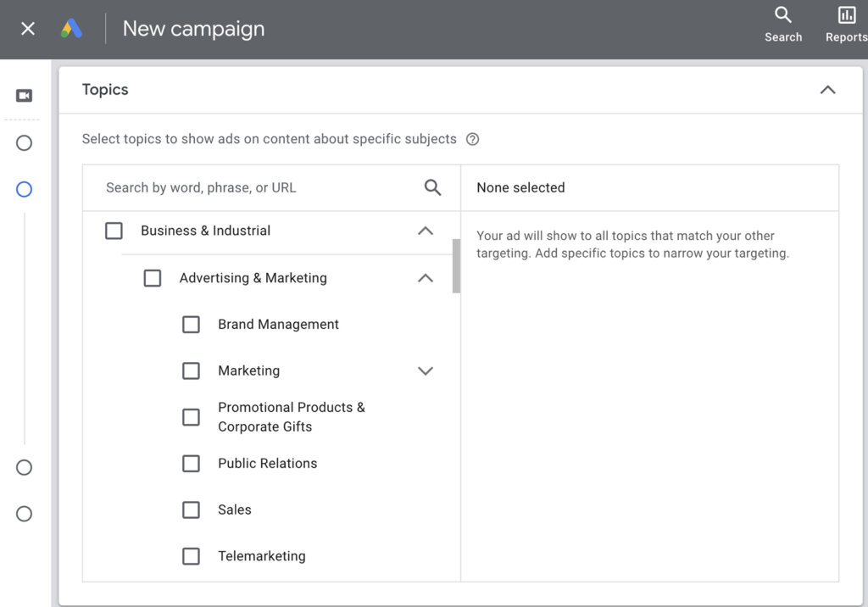Click the magnifier icon in the topic search box
The image size is (868, 607).
point(432,187)
